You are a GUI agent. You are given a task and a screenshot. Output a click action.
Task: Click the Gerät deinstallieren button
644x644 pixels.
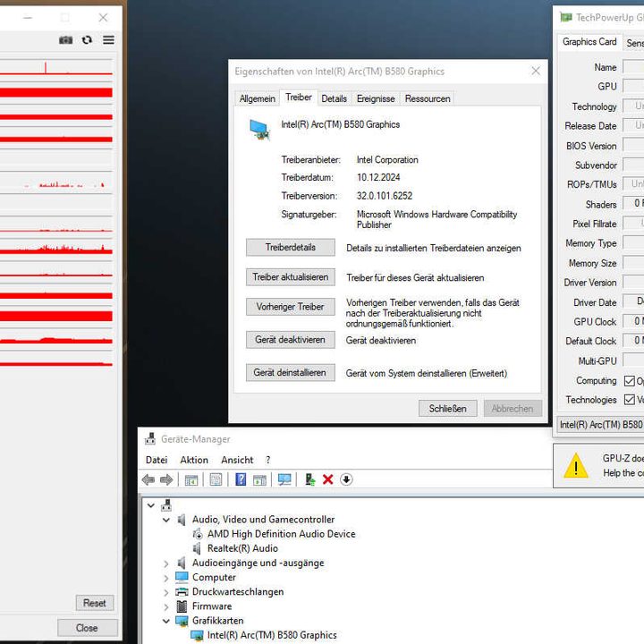pyautogui.click(x=291, y=372)
